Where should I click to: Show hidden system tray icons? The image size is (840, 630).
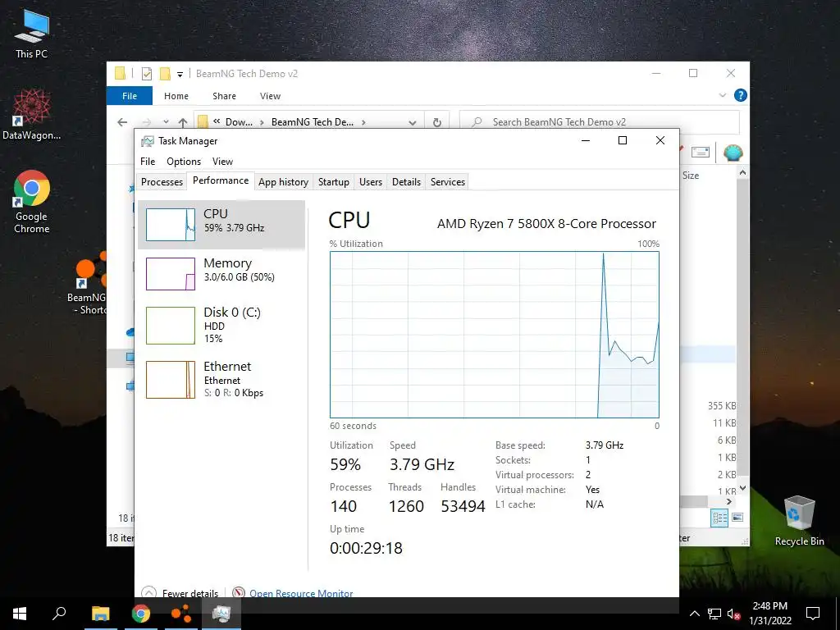point(694,614)
